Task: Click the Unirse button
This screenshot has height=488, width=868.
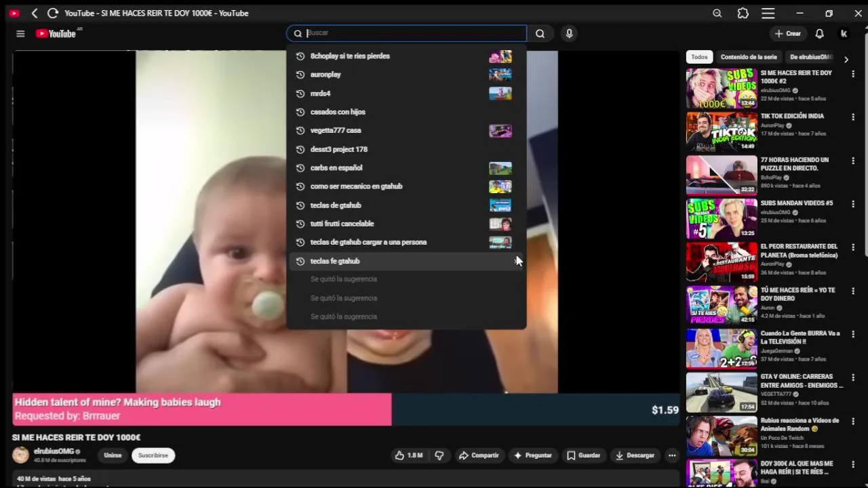Action: pyautogui.click(x=113, y=455)
